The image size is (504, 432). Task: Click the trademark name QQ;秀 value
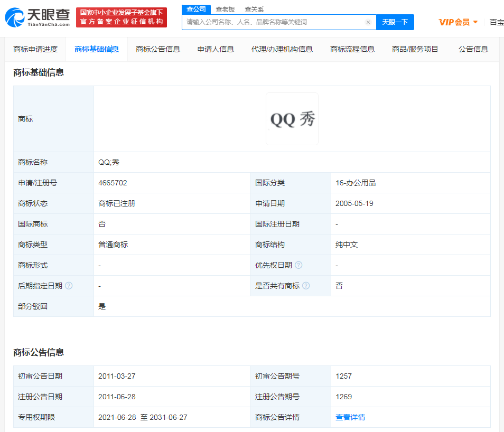click(x=109, y=162)
